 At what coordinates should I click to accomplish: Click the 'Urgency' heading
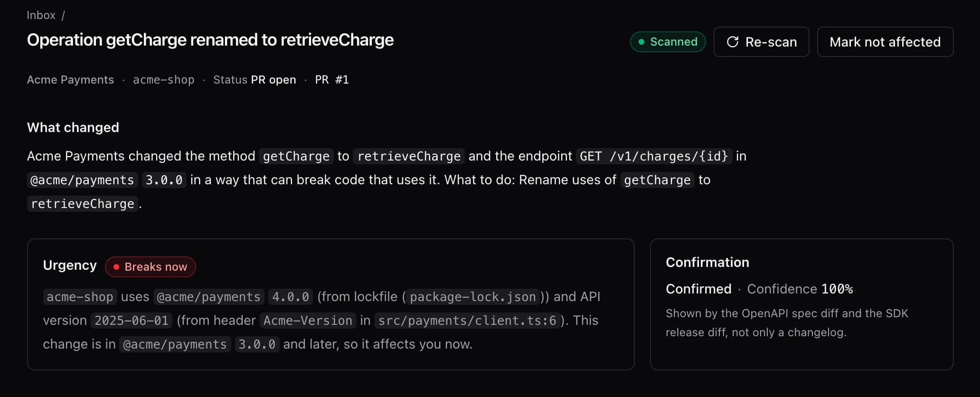pyautogui.click(x=70, y=265)
